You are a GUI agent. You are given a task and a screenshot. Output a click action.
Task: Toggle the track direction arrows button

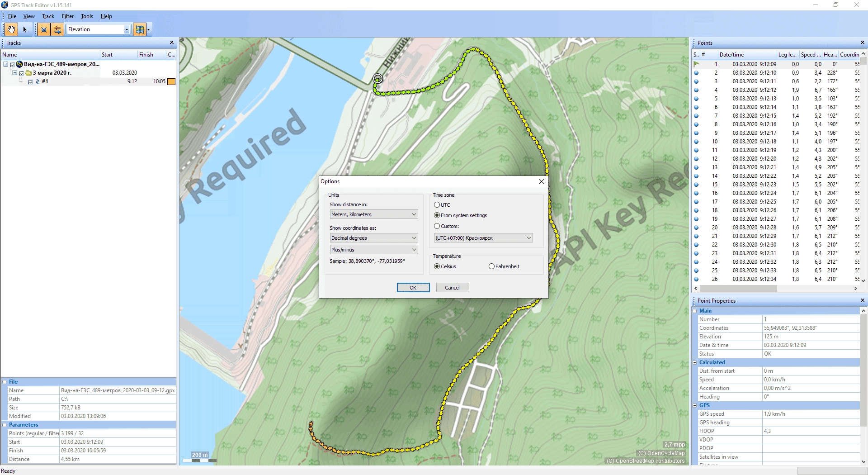coord(57,29)
